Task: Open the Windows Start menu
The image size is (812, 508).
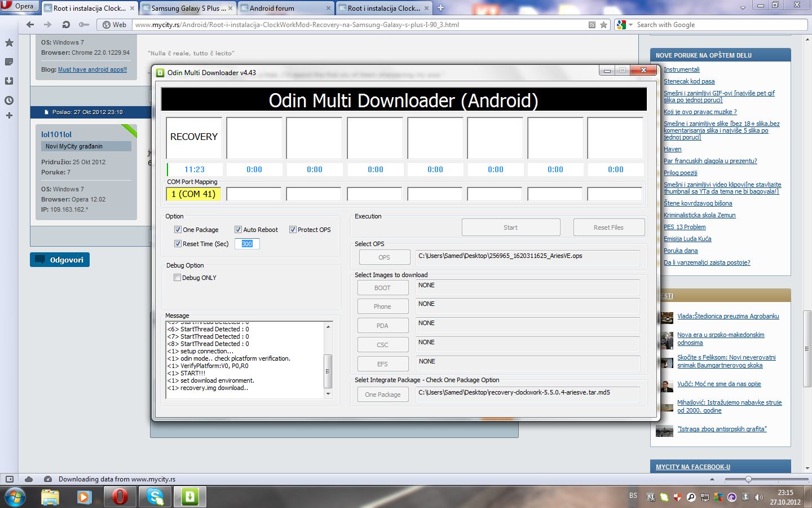Action: (x=15, y=497)
